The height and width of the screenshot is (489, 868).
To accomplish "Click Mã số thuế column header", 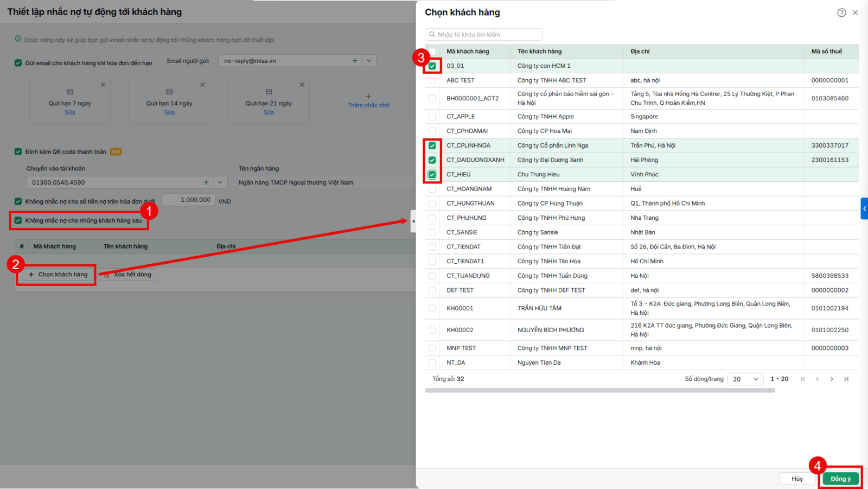I will (x=827, y=52).
